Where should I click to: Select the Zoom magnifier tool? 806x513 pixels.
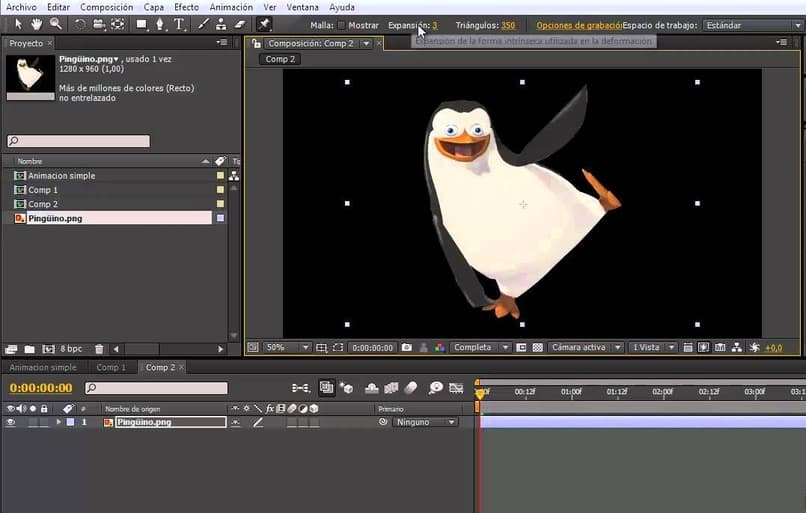coord(56,24)
